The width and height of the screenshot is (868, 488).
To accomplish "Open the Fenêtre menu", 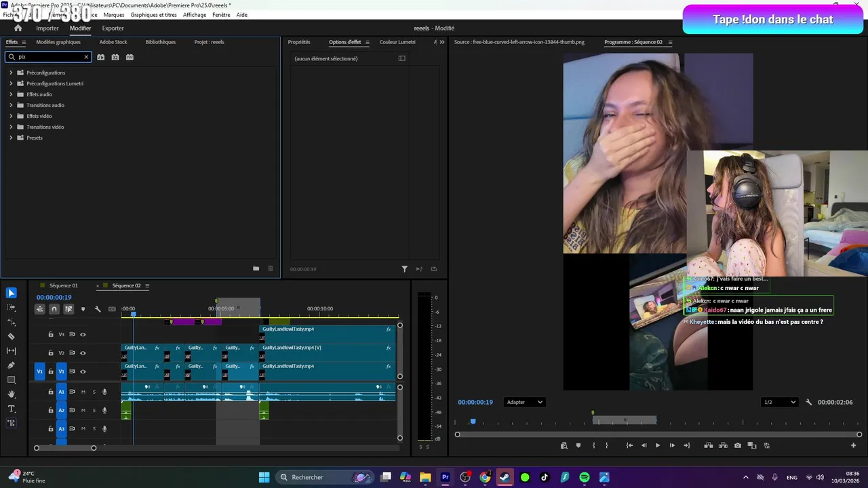I will [x=221, y=15].
